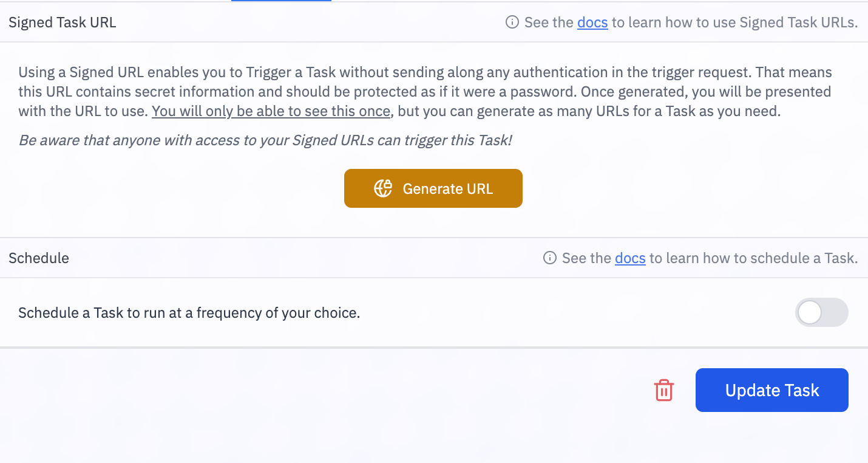The width and height of the screenshot is (868, 463).
Task: Click the red trash delete icon
Action: tap(663, 390)
